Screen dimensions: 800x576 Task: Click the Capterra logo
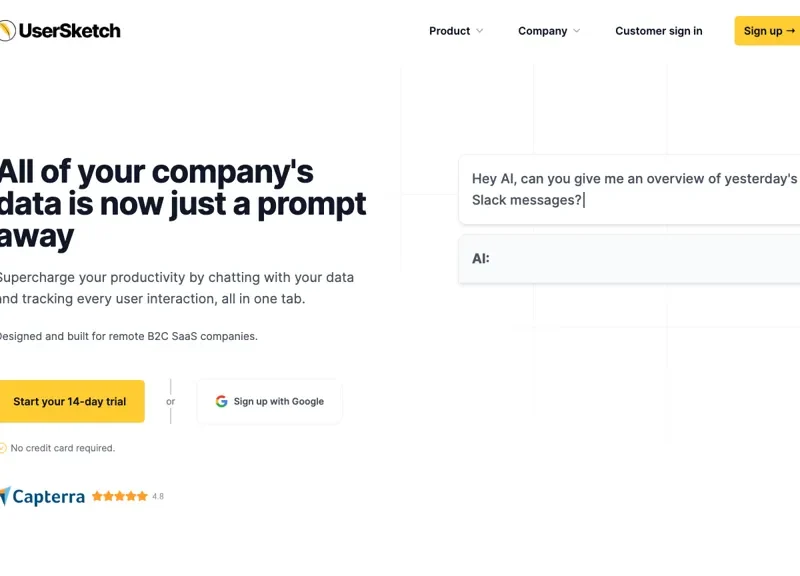coord(43,496)
